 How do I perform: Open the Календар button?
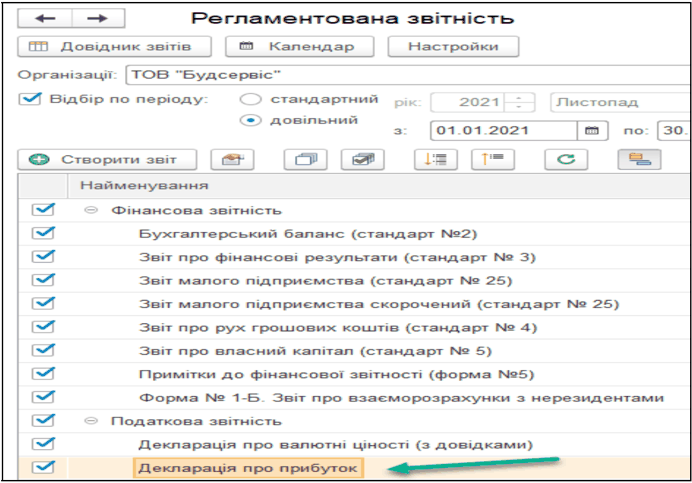[300, 46]
